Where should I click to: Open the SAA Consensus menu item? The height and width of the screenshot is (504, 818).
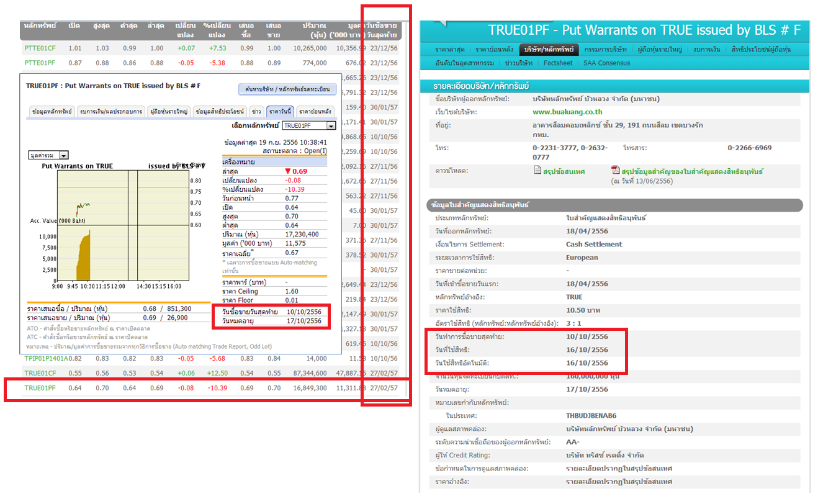606,63
